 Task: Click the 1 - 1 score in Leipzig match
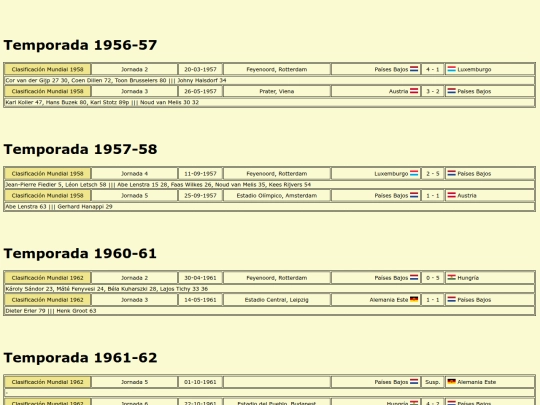point(433,300)
